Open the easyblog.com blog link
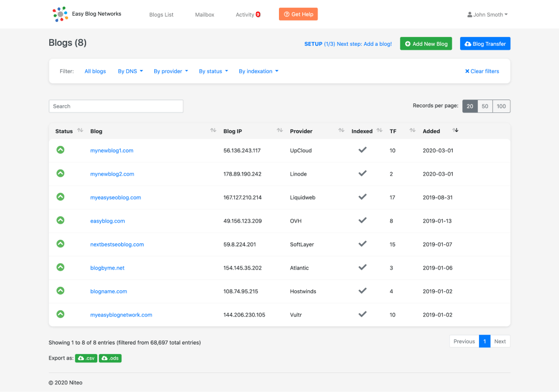Screen dimensions: 559x392 coord(107,221)
